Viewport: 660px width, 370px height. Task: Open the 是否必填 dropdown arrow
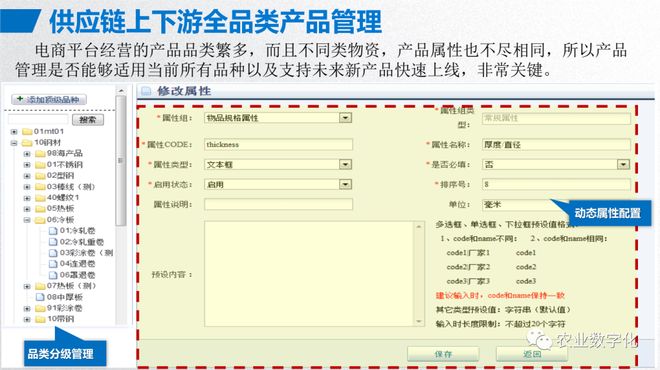(x=623, y=164)
